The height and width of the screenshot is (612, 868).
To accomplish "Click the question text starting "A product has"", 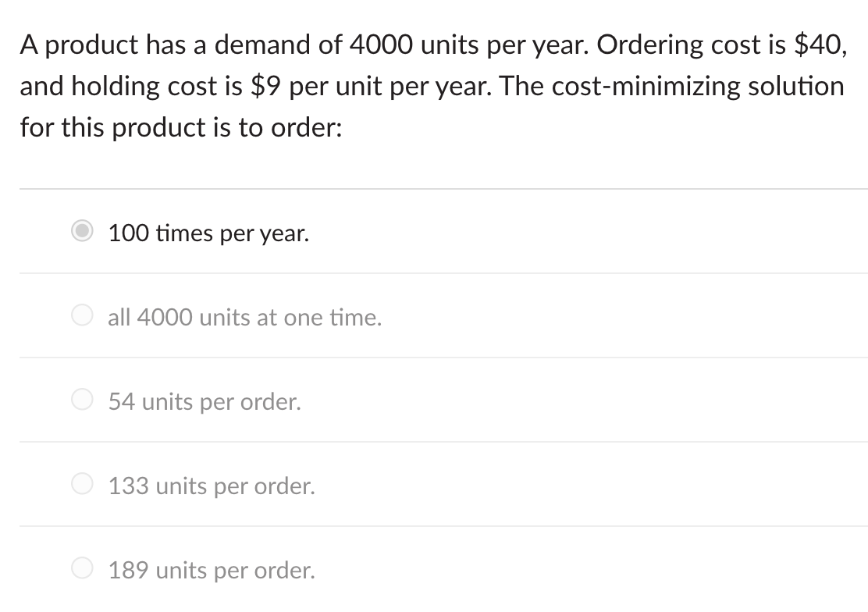I will coord(433,86).
